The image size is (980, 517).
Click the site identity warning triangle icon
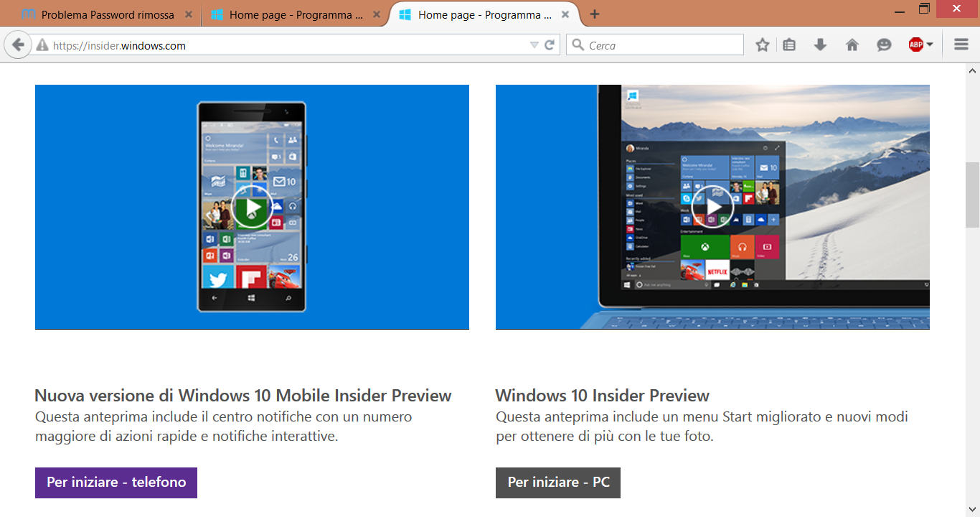click(x=42, y=45)
